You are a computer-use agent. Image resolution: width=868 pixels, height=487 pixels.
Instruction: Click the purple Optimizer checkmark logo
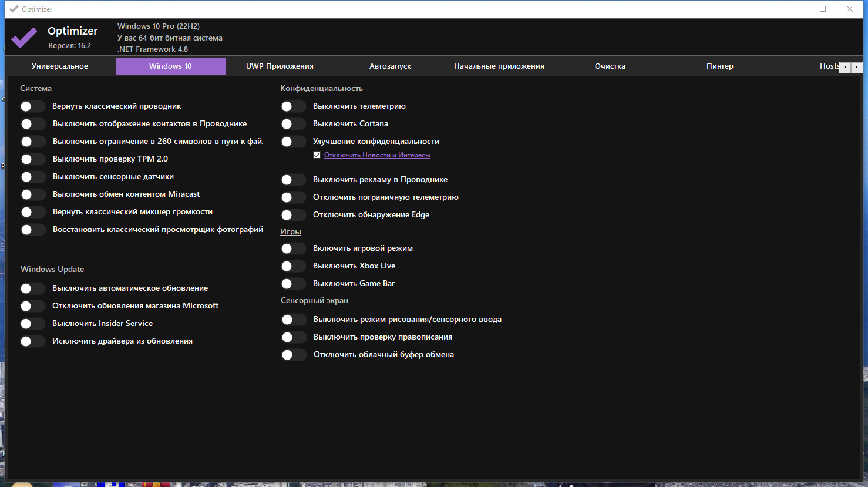coord(24,38)
